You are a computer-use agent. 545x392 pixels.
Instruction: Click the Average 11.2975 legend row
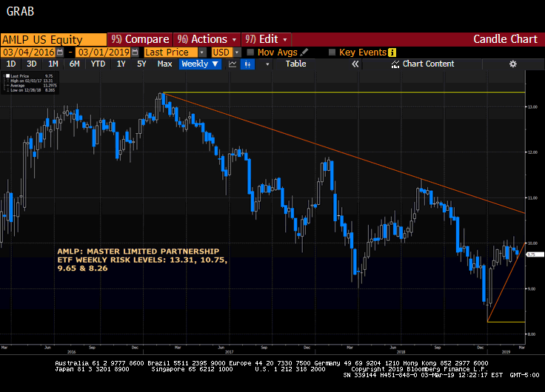point(31,85)
